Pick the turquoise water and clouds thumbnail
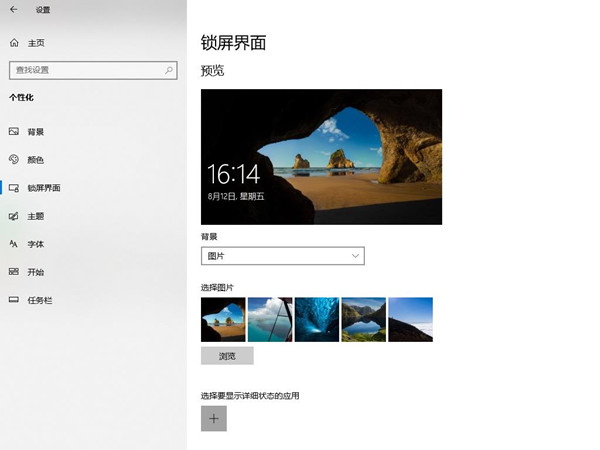600x450 pixels. coord(270,320)
